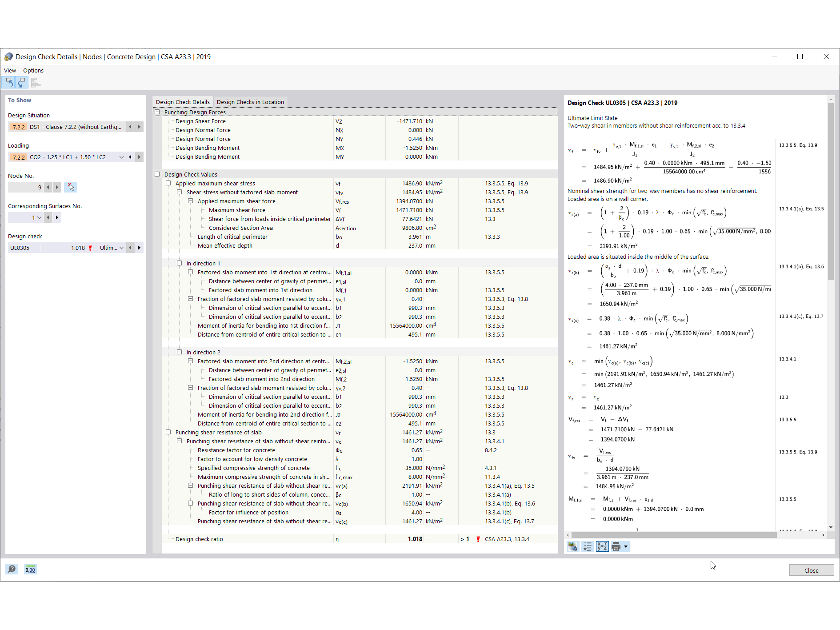Click the sorted list icon in the formula panel
Image resolution: width=840 pixels, height=630 pixels.
click(x=587, y=546)
